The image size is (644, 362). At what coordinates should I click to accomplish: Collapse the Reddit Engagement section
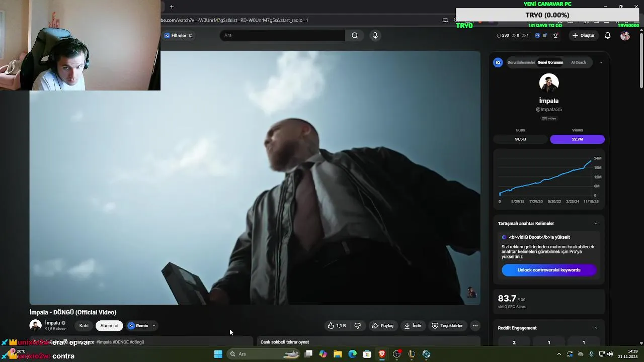point(596,328)
